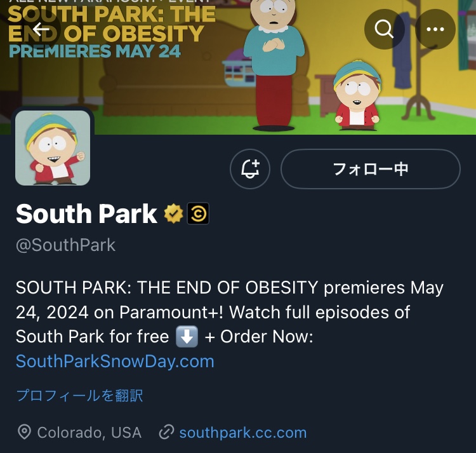This screenshot has width=476, height=453.
Task: Tap the @SouthPark handle text
Action: [x=65, y=245]
